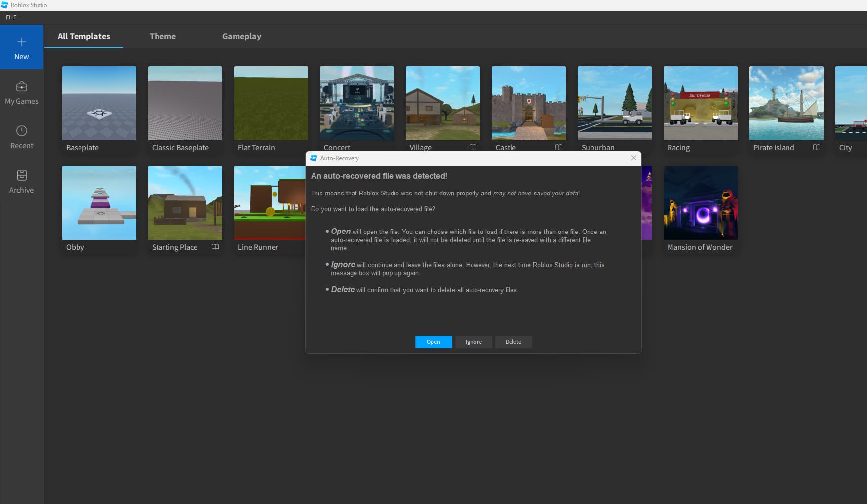Open the Castle template tutorial book icon
867x504 pixels.
[x=558, y=147]
